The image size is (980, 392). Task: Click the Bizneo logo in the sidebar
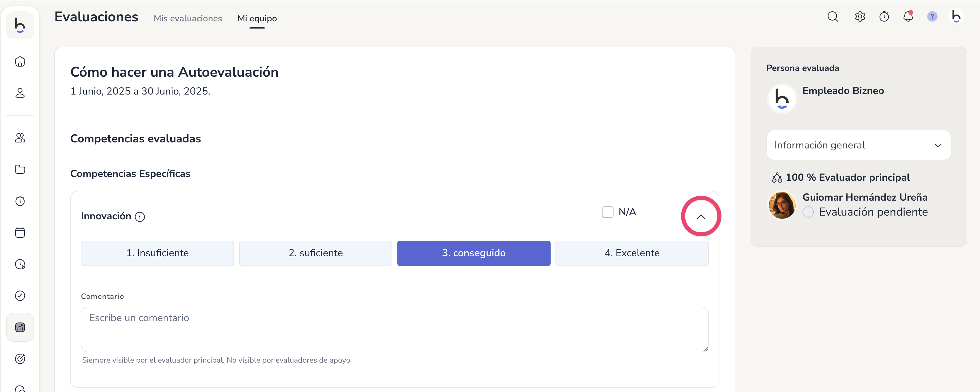[20, 25]
